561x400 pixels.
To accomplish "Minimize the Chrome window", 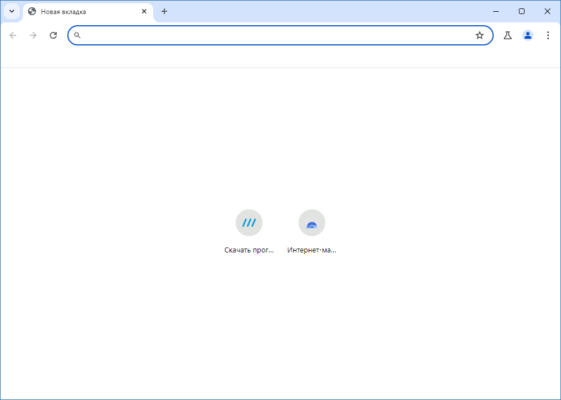I will pos(496,11).
